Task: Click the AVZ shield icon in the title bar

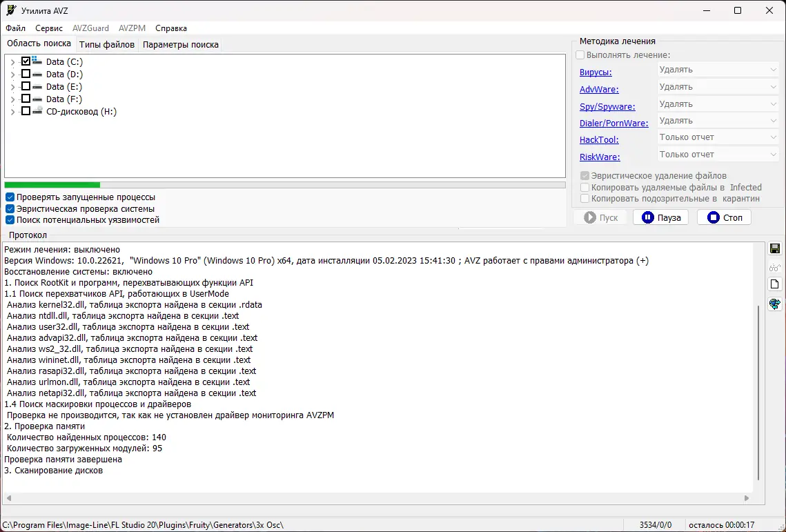Action: coord(11,10)
